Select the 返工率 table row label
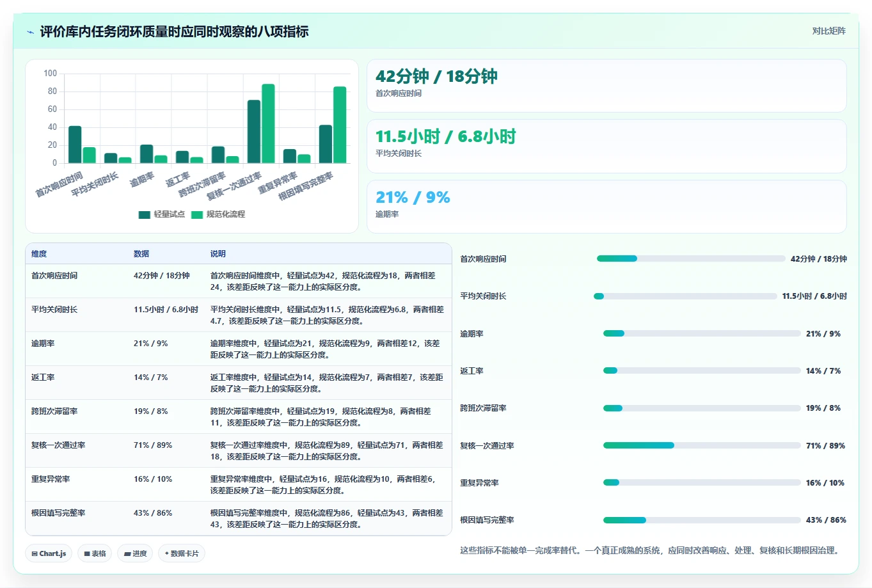The image size is (872, 588). 43,377
